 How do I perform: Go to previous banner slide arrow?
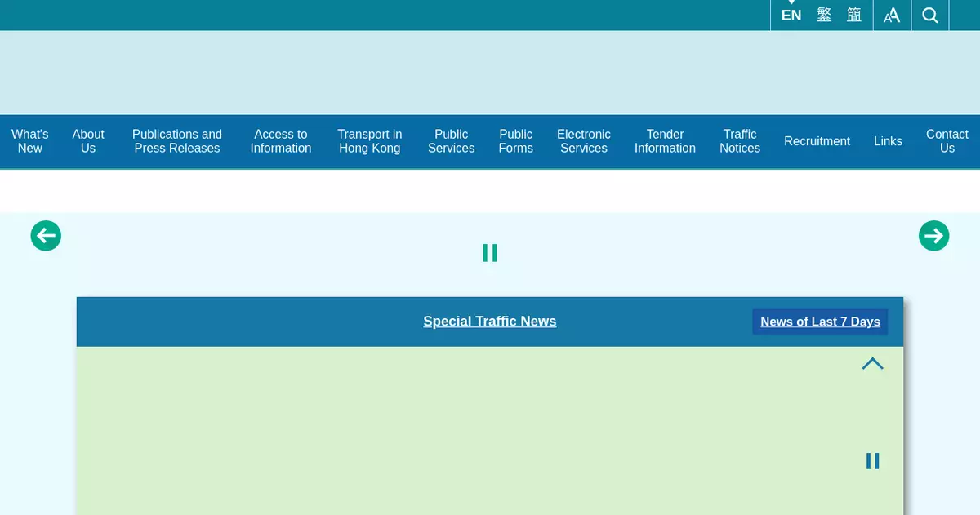(46, 236)
